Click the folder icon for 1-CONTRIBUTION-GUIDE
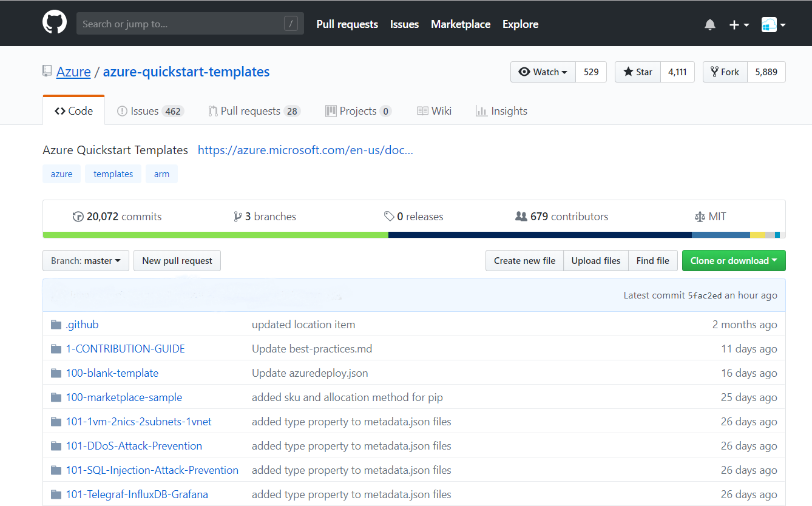 tap(56, 349)
